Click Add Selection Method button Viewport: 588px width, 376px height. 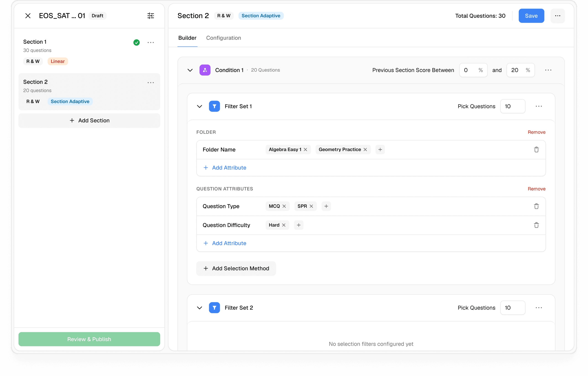coord(236,268)
